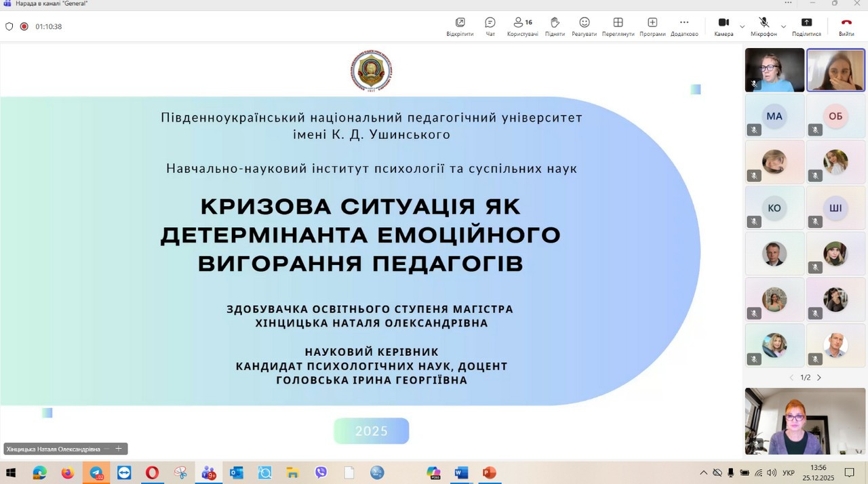This screenshot has width=868, height=484.
Task: Toggle the camera on (Камера)
Action: [723, 26]
